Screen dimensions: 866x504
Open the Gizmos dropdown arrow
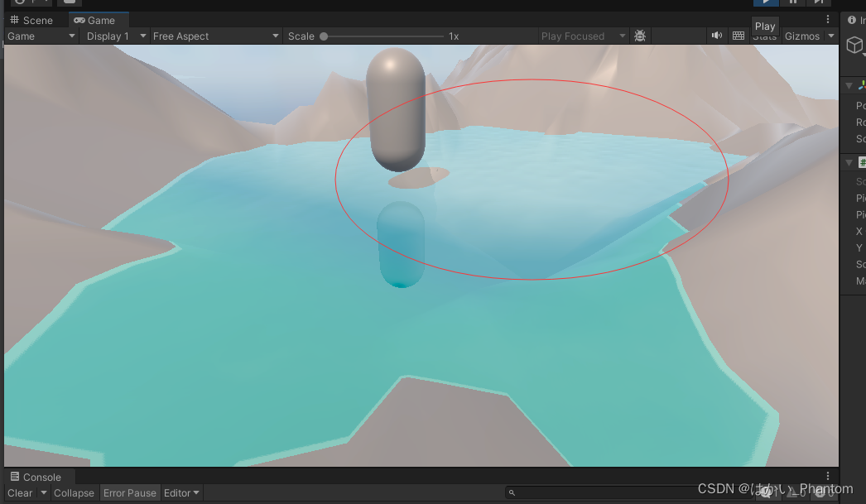click(831, 36)
